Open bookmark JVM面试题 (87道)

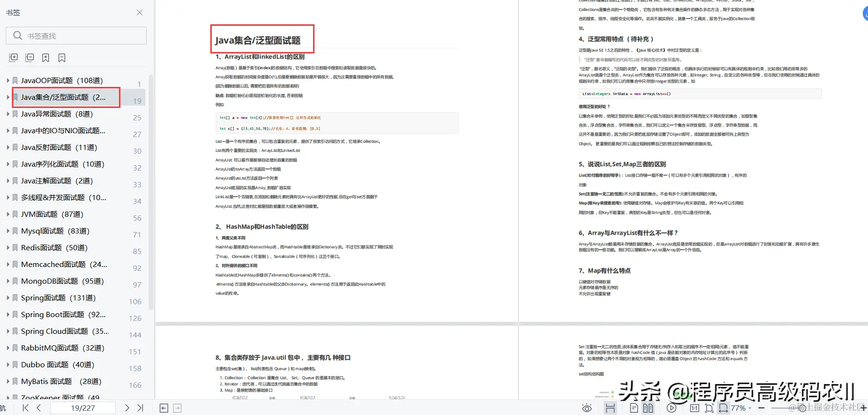(52, 214)
